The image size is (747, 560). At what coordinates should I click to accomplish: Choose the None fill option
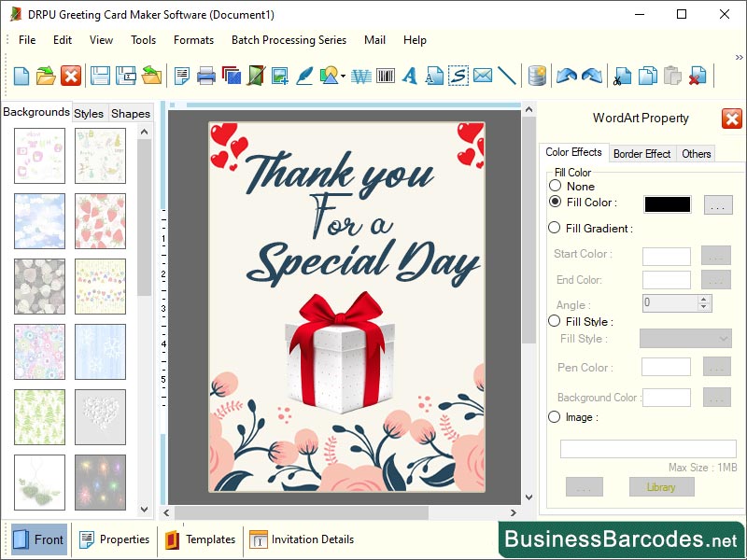pos(556,186)
